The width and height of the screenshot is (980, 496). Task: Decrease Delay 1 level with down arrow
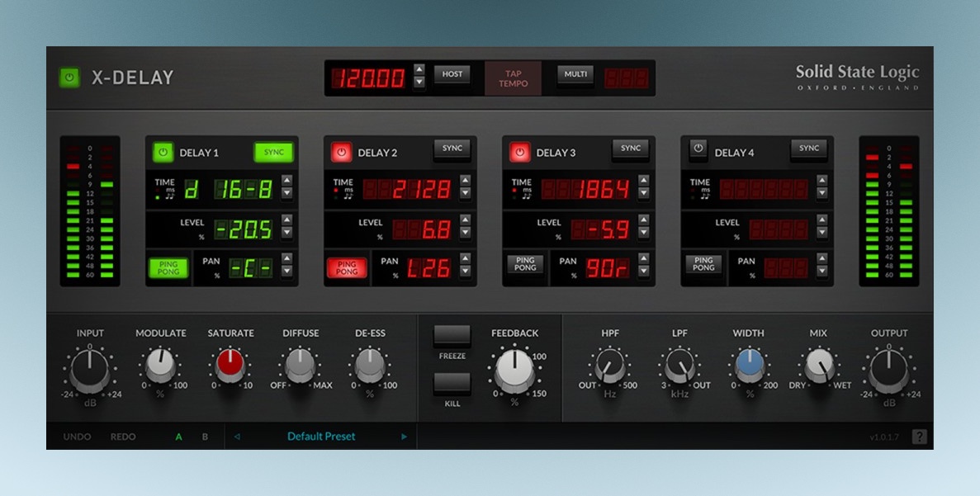click(286, 235)
